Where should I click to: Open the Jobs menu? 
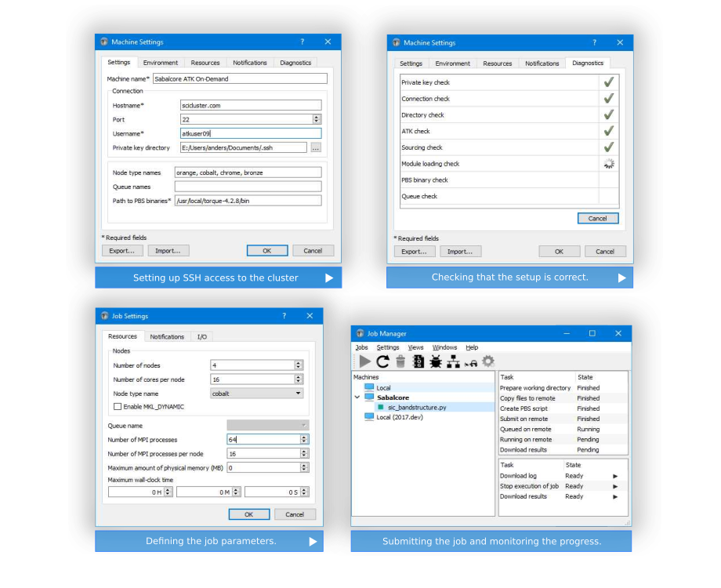click(x=361, y=347)
